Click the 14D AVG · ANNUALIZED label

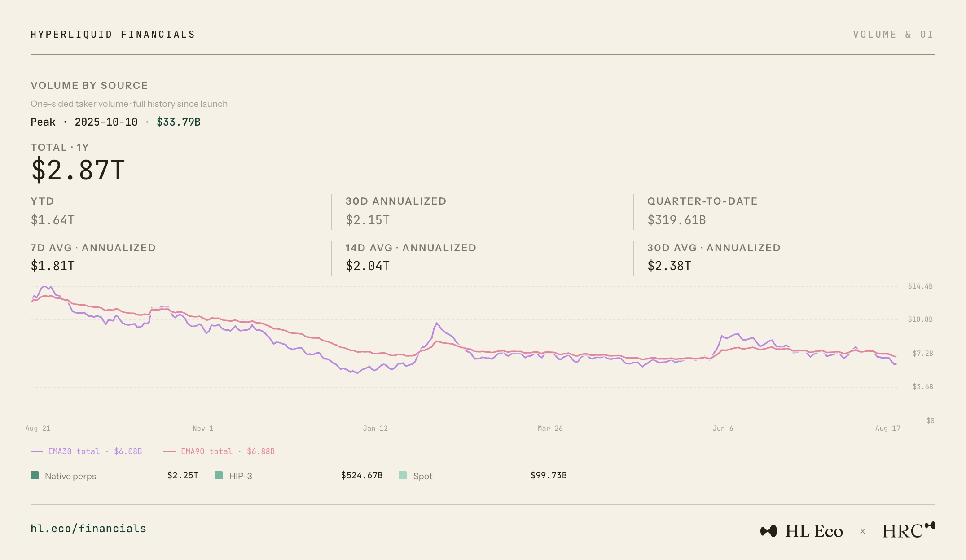pos(411,248)
